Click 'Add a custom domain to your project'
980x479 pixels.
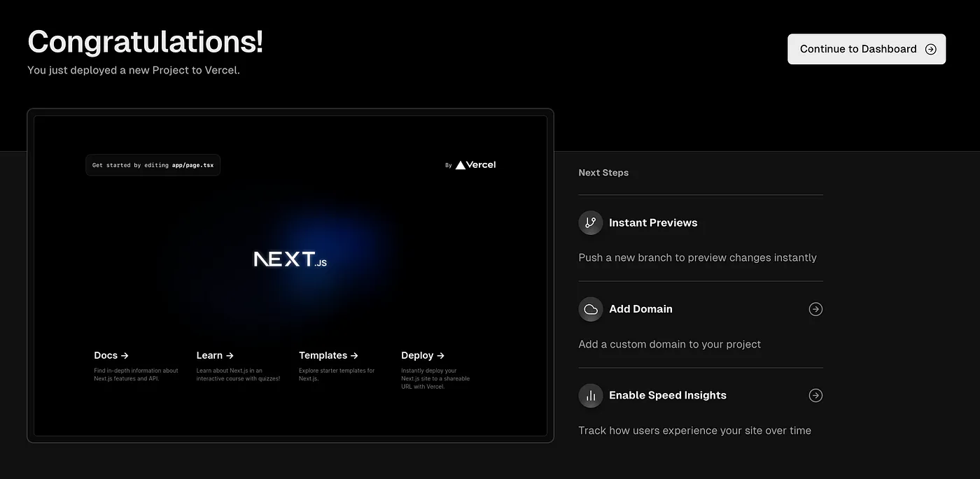[669, 344]
